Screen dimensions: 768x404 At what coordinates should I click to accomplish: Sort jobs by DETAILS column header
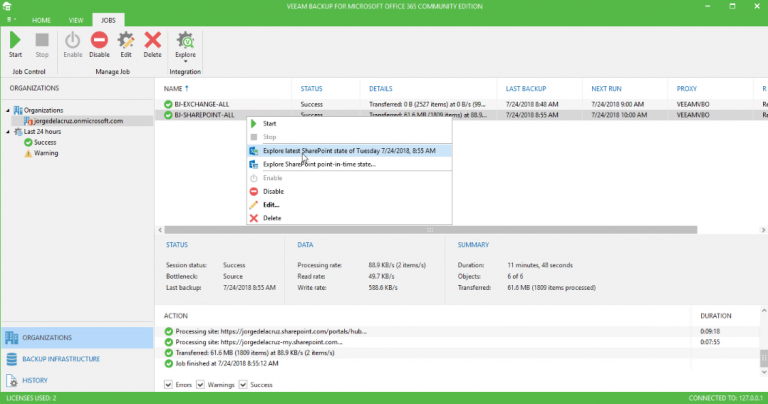(x=381, y=89)
